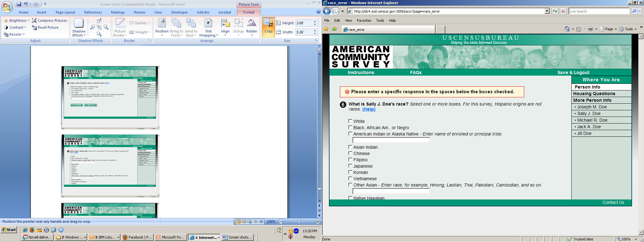
Task: Click the Home icon in IE toolbar
Action: [x=567, y=29]
